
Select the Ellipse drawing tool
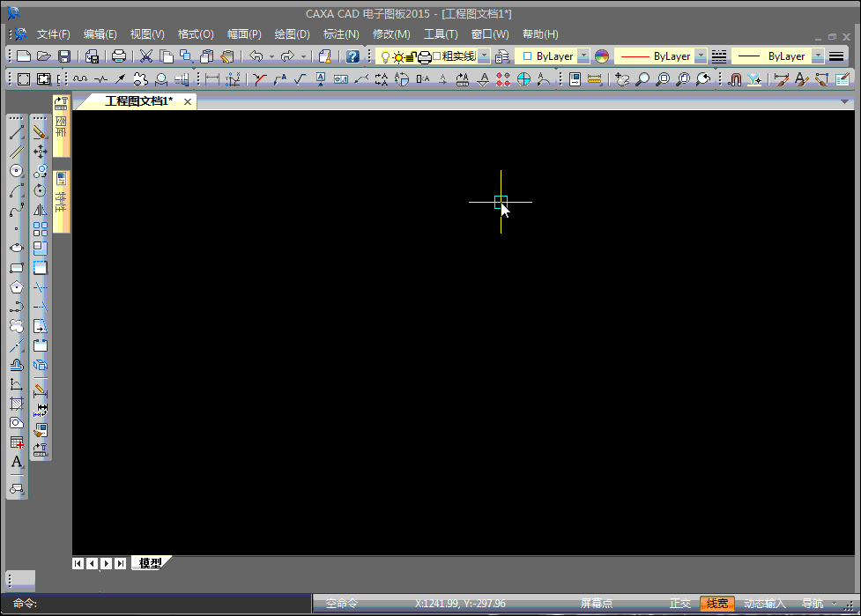17,248
